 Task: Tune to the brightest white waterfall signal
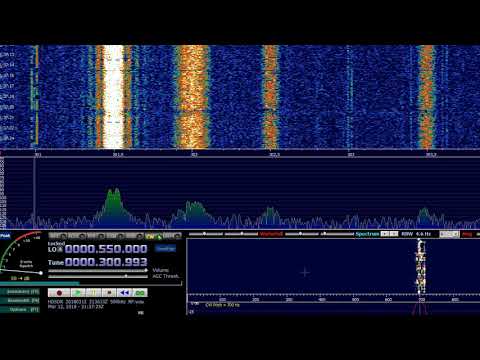113,97
